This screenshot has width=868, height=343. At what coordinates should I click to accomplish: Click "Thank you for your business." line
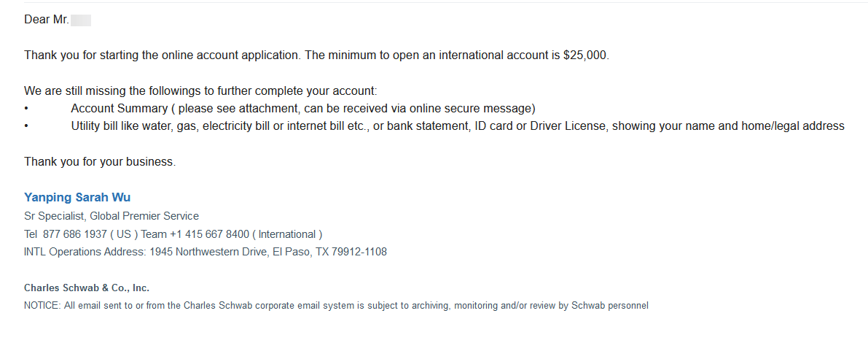click(100, 162)
